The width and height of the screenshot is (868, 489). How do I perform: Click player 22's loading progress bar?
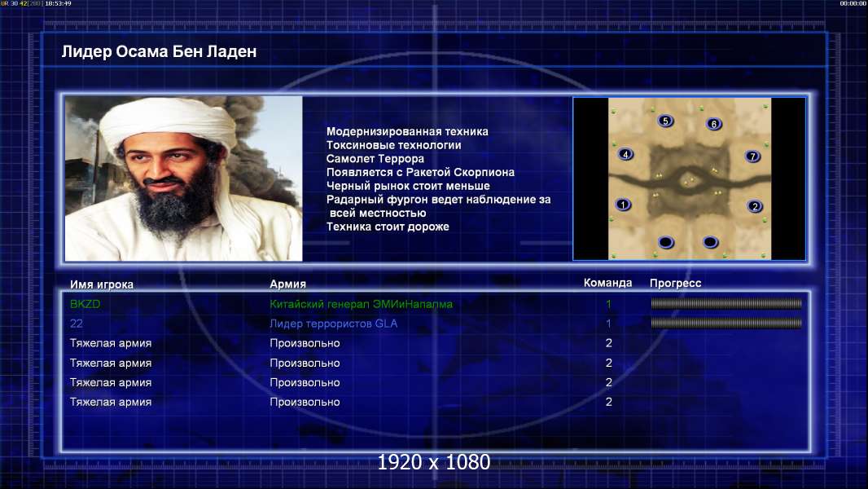726,323
